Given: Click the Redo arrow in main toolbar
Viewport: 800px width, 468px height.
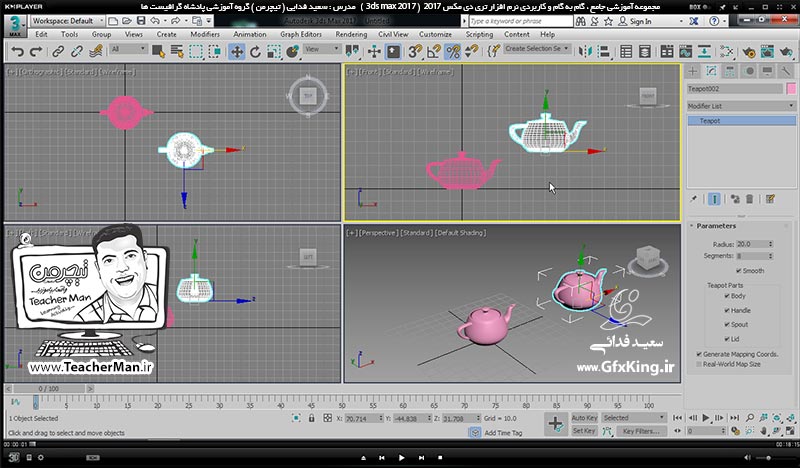Looking at the screenshot, I should click(36, 52).
